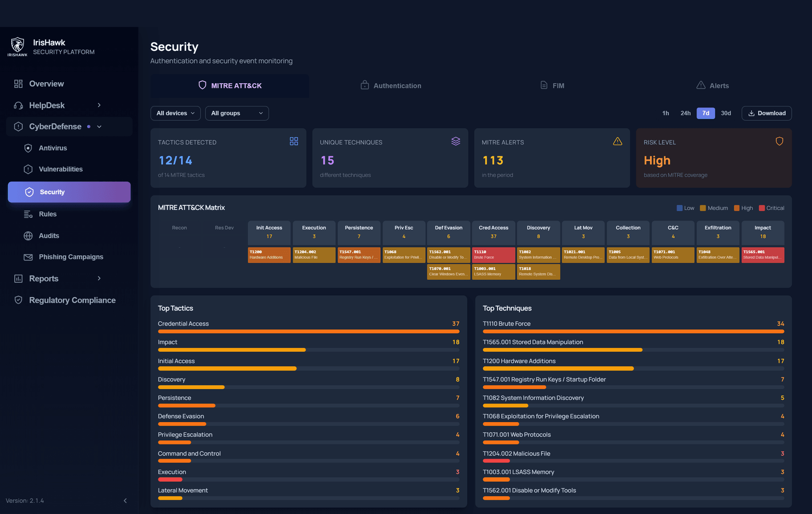Viewport: 812px width, 514px height.
Task: Click the Download button
Action: coord(767,113)
